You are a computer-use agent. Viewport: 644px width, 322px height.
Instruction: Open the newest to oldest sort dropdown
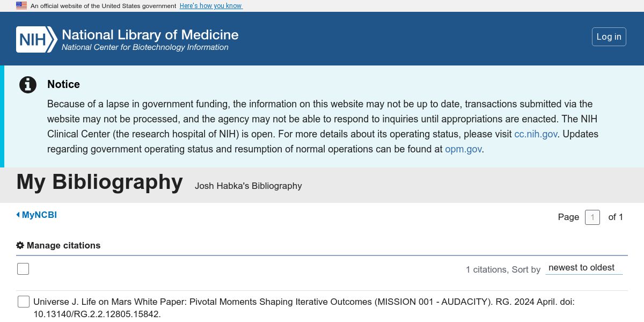coord(583,268)
